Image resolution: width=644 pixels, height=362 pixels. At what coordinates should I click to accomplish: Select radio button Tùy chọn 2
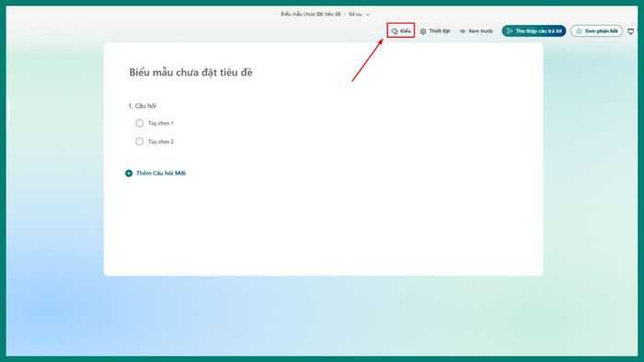click(x=139, y=141)
